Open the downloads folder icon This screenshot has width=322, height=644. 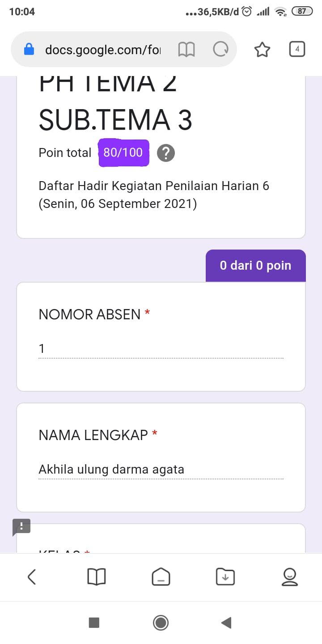pos(225,576)
